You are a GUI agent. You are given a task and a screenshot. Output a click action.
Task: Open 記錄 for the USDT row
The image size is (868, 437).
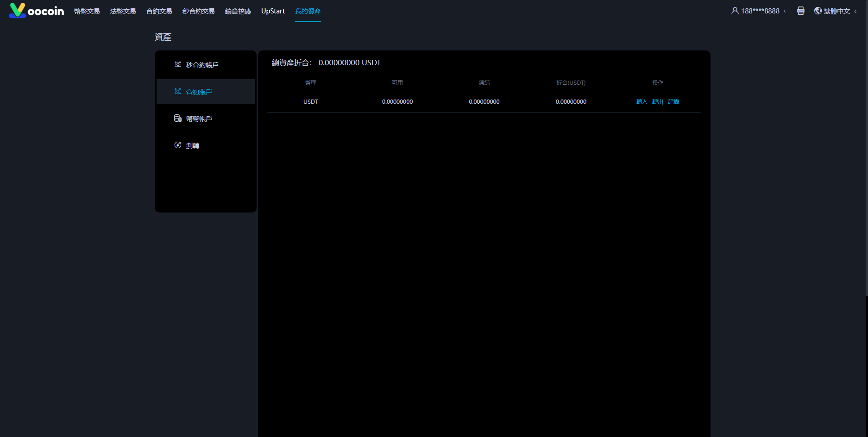click(673, 102)
